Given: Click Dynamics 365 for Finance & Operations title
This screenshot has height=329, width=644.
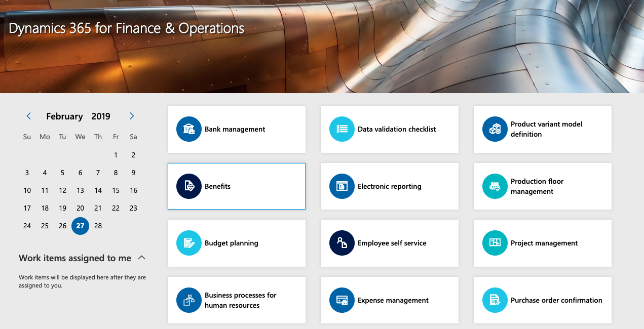Looking at the screenshot, I should pos(127,28).
